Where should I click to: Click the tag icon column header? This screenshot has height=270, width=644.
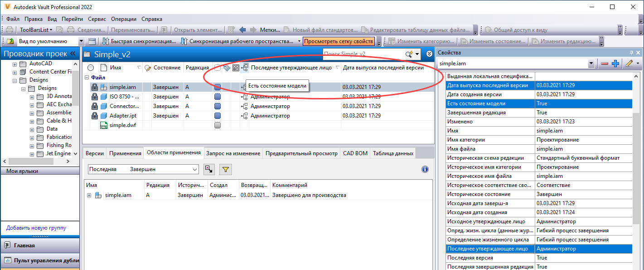[227, 68]
